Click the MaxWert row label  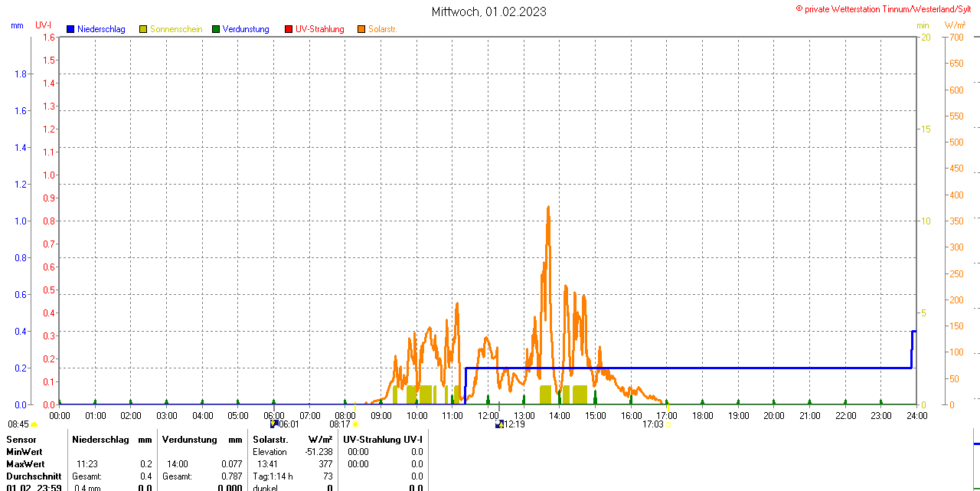click(x=25, y=464)
